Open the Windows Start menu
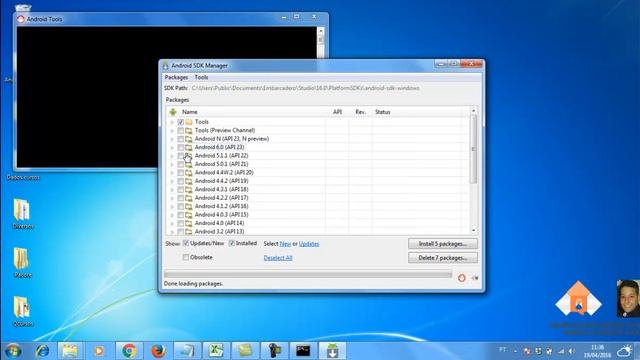The width and height of the screenshot is (640, 360). point(13,351)
